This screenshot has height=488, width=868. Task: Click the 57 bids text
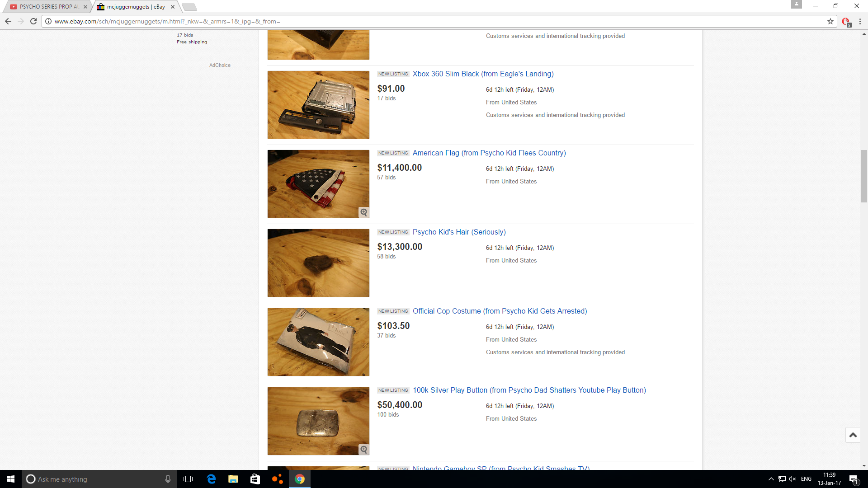(387, 177)
